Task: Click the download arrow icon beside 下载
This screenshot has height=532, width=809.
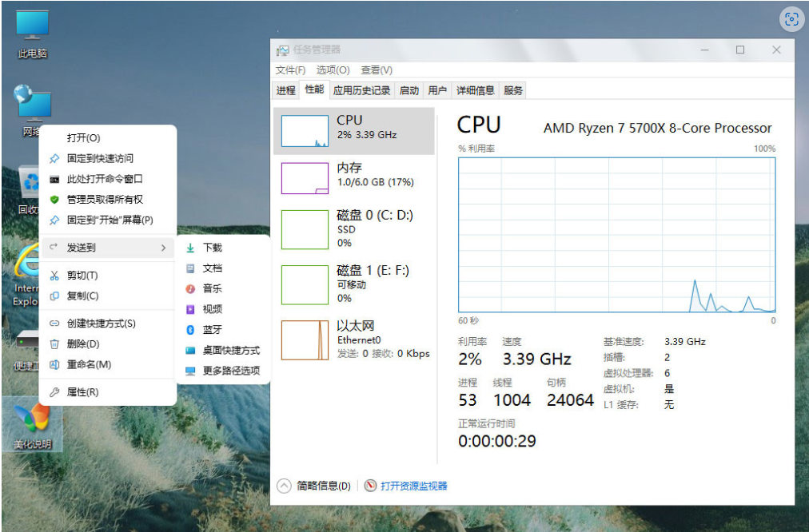Action: coord(190,248)
